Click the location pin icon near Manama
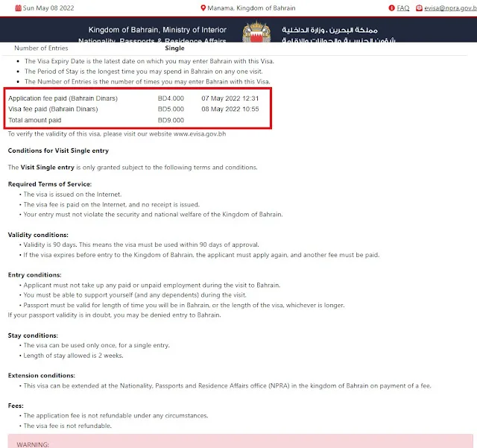Screen dimensions: 477x448 203,8
